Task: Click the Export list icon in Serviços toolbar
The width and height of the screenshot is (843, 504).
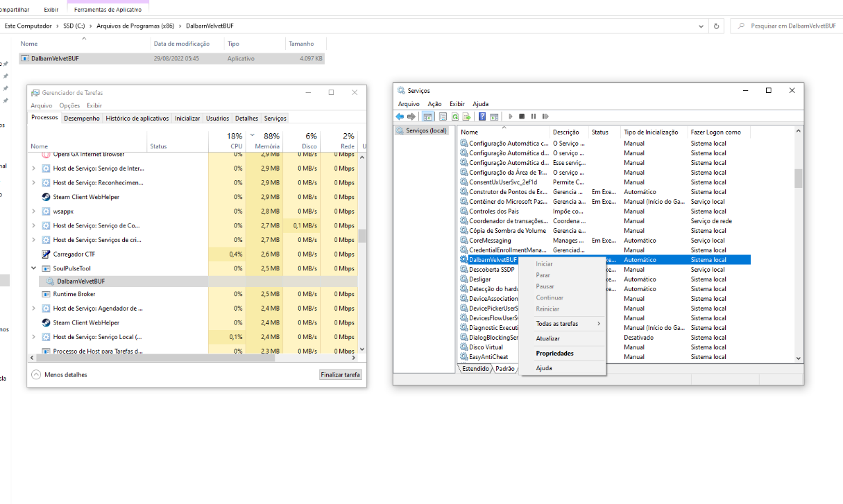Action: (467, 116)
